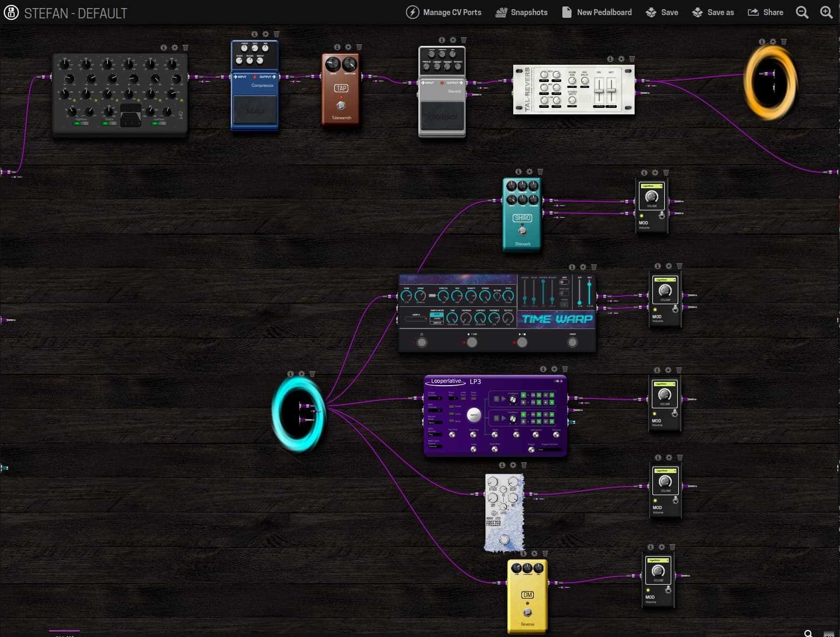The image size is (840, 637).
Task: Toggle the x42 equalizer Enable switch
Action: (109, 123)
